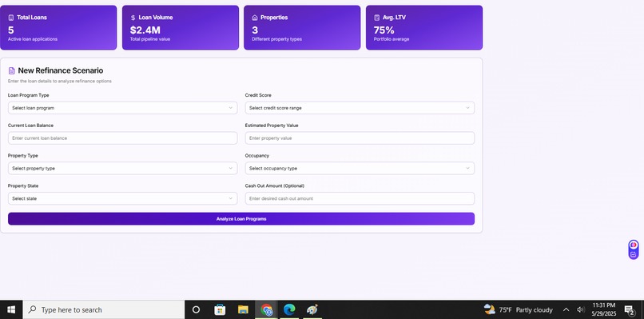Click the Loan Volume dollar icon
Screen dimensions: 644x319
coord(133,18)
